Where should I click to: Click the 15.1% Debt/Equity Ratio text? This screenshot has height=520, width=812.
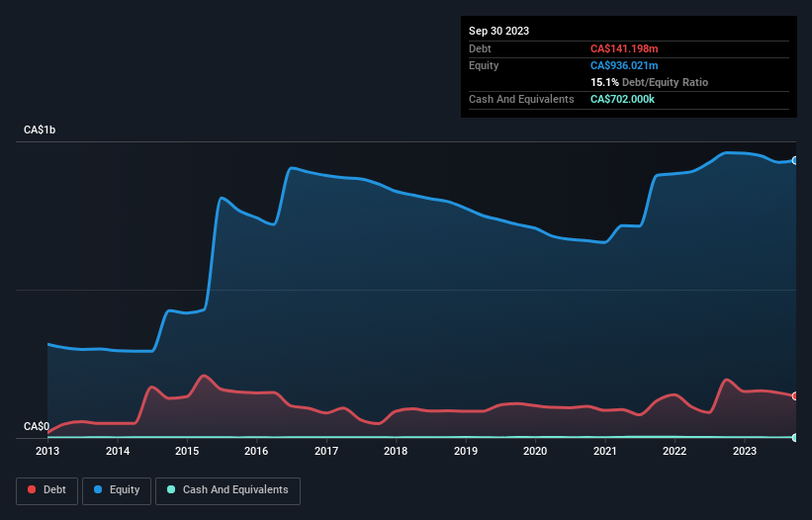[x=649, y=82]
